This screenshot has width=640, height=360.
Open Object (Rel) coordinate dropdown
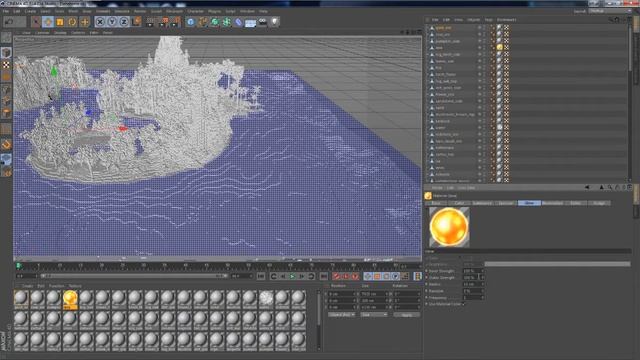342,315
